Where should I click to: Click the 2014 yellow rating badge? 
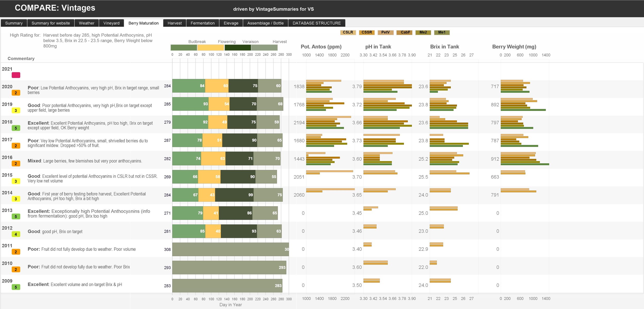tap(16, 199)
